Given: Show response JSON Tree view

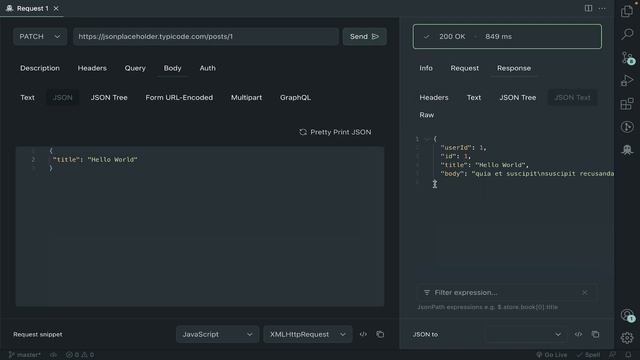Looking at the screenshot, I should [518, 98].
